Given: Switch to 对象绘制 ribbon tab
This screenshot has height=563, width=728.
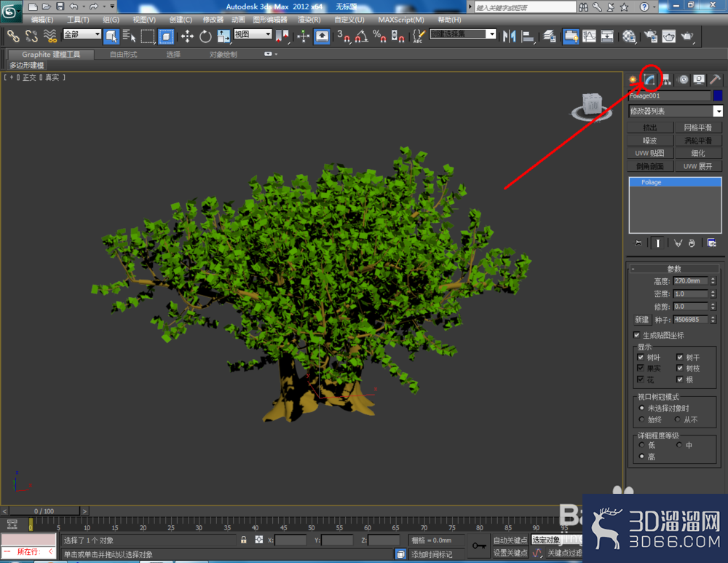Looking at the screenshot, I should pyautogui.click(x=223, y=55).
